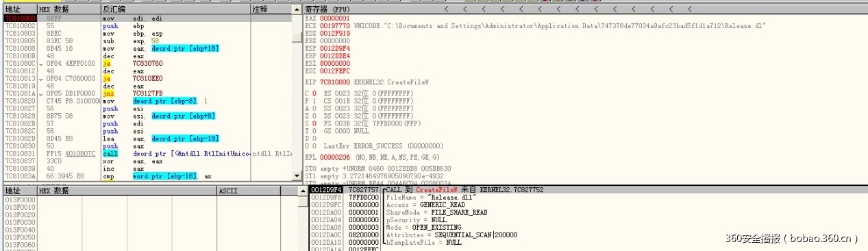Viewport: 868px width, 251px height.
Task: Select the C flag row with ES 0023
Action: click(x=359, y=93)
